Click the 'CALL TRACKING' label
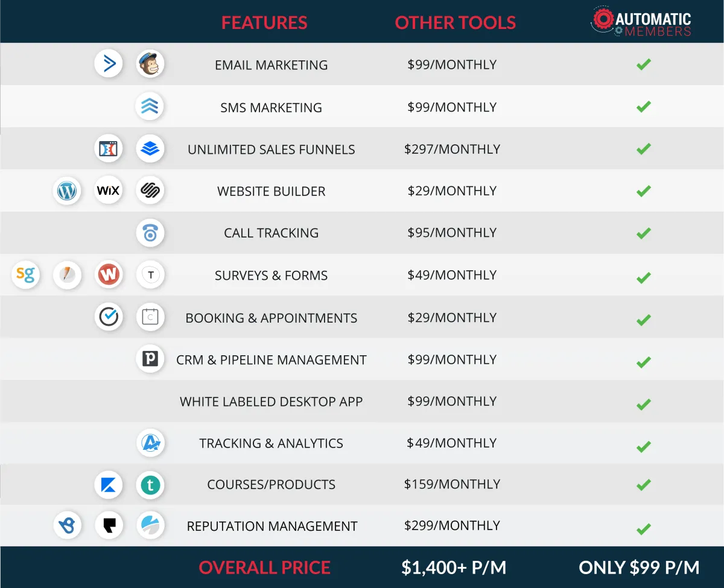This screenshot has height=588, width=724. tap(271, 233)
